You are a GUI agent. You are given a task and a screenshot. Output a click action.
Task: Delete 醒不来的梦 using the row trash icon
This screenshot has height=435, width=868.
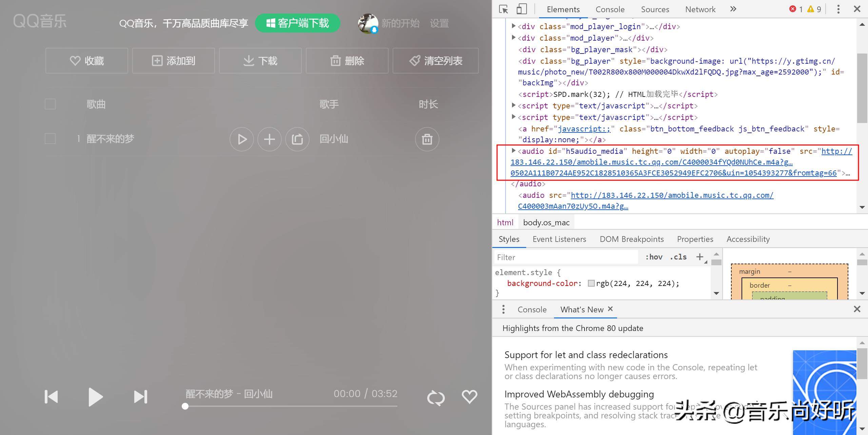427,139
